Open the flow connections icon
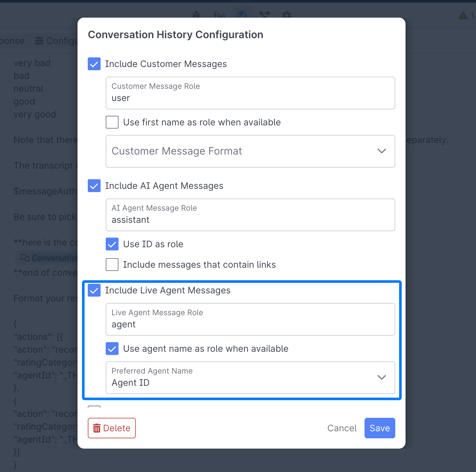Viewport: 476px width, 472px height. [265, 15]
